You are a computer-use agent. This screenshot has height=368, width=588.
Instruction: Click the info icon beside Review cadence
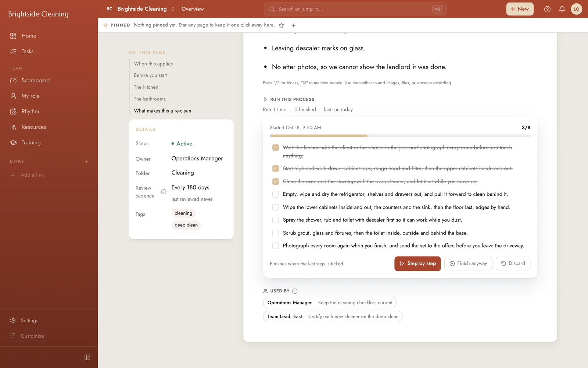[164, 192]
